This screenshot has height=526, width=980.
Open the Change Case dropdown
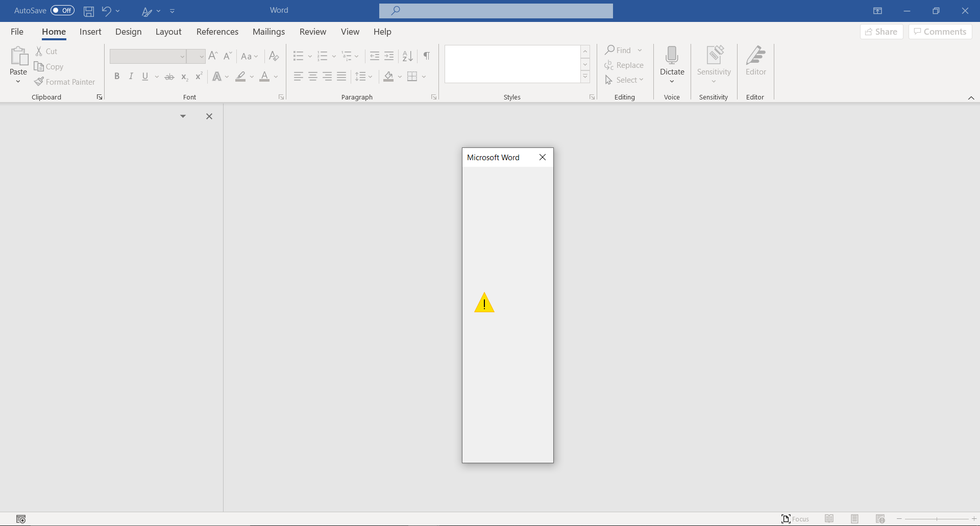click(x=250, y=56)
